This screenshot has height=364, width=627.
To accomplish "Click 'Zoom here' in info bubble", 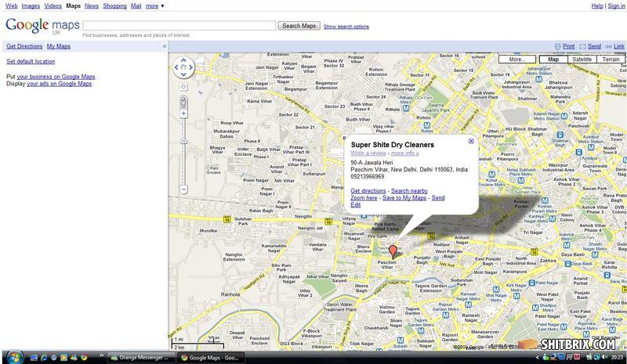I will (364, 198).
